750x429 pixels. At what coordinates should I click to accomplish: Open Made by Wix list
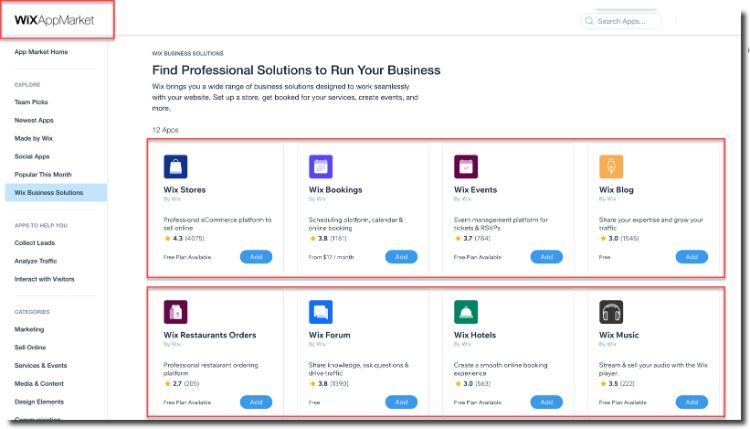[33, 138]
